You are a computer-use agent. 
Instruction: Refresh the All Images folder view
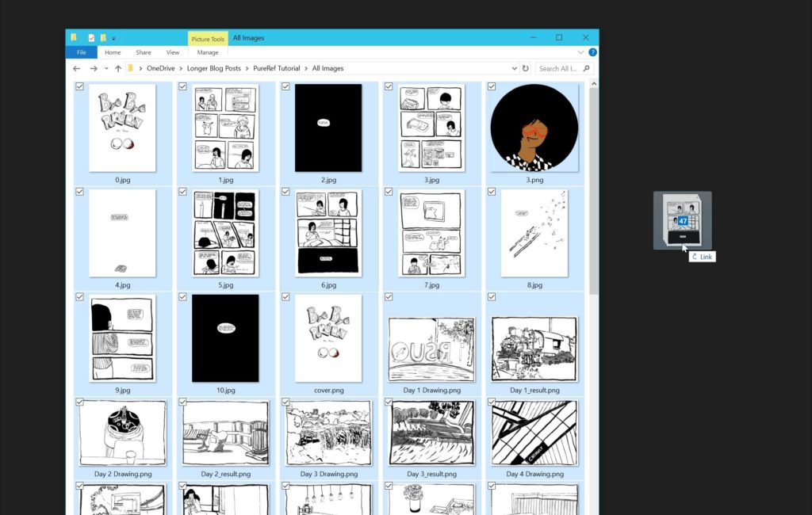point(526,68)
